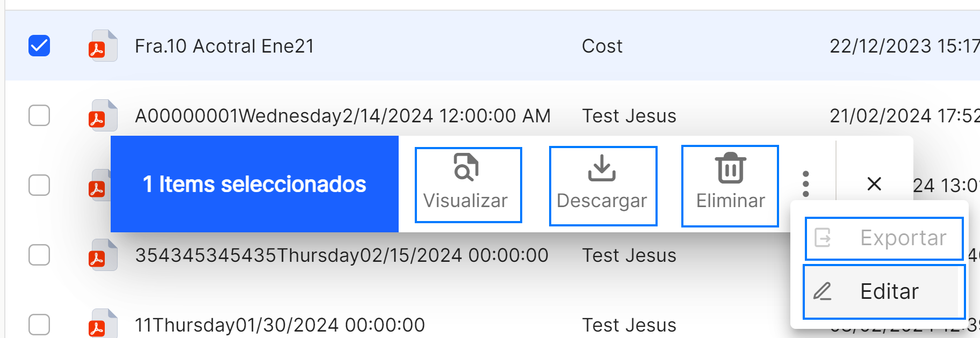Screen dimensions: 980x338
Task: Click PDF icon of 354345345435Thursday file
Action: coord(102,255)
